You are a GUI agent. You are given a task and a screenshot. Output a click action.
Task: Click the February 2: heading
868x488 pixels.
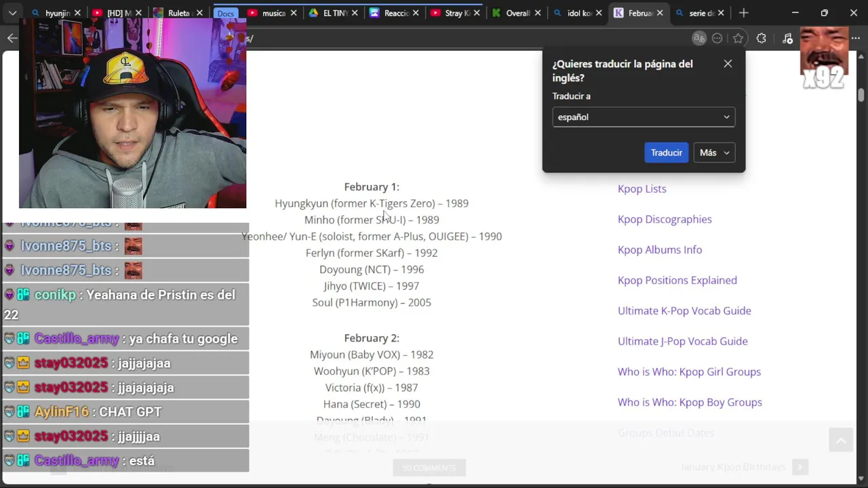pos(372,338)
